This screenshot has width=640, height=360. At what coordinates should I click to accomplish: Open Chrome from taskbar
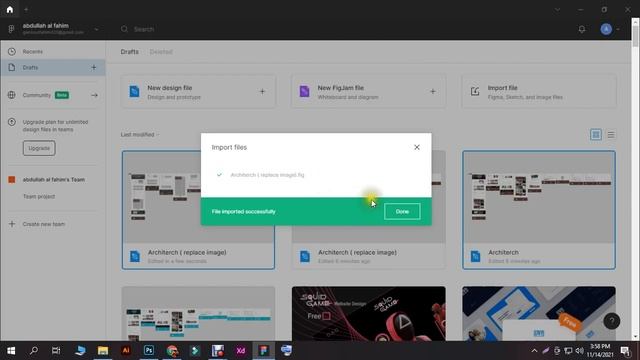click(x=172, y=351)
